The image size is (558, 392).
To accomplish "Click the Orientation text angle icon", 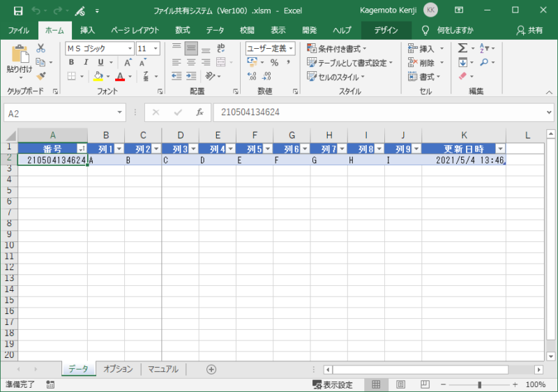I will click(x=211, y=76).
